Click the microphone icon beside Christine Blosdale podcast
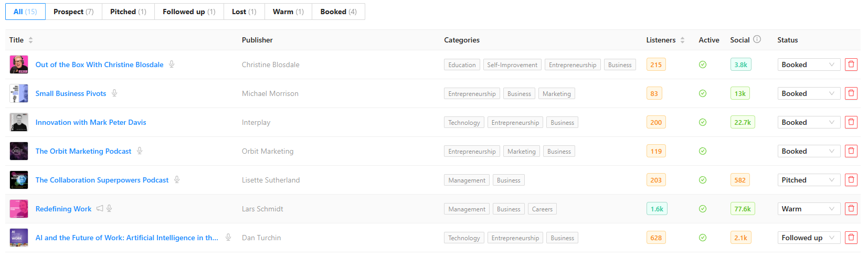 (172, 65)
